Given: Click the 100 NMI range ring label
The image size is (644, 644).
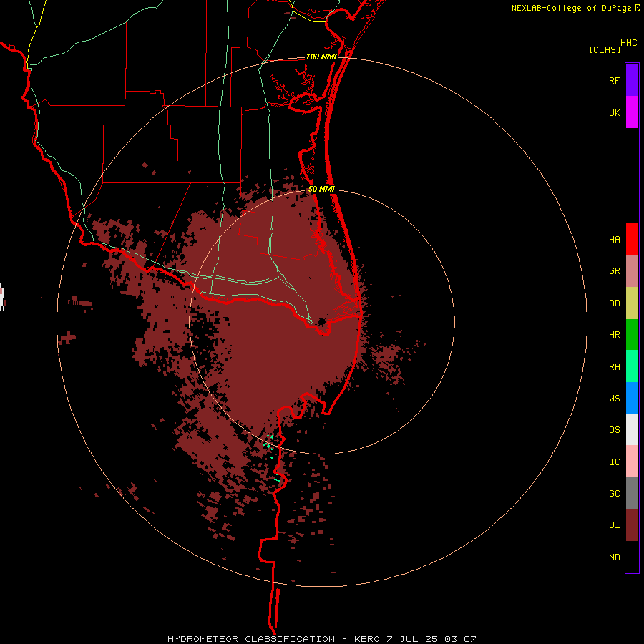Looking at the screenshot, I should tap(321, 57).
